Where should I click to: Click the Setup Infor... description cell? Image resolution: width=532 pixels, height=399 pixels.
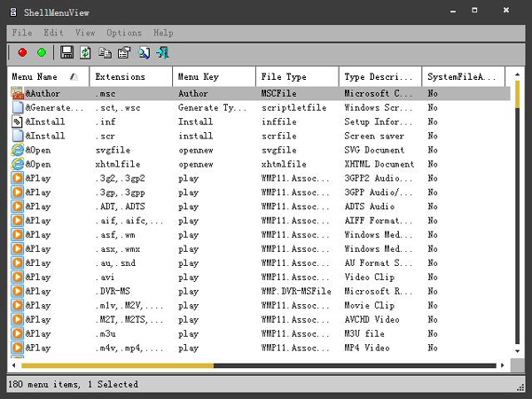click(379, 121)
